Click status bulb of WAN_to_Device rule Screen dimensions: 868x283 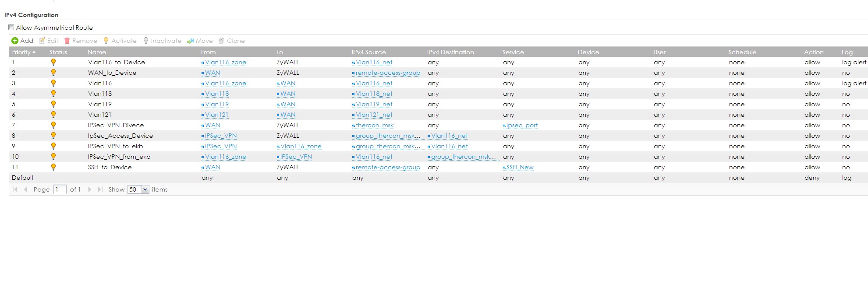[53, 73]
